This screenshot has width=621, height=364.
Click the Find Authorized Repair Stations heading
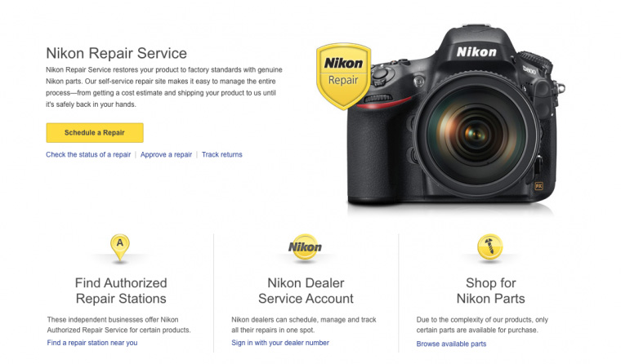121,291
